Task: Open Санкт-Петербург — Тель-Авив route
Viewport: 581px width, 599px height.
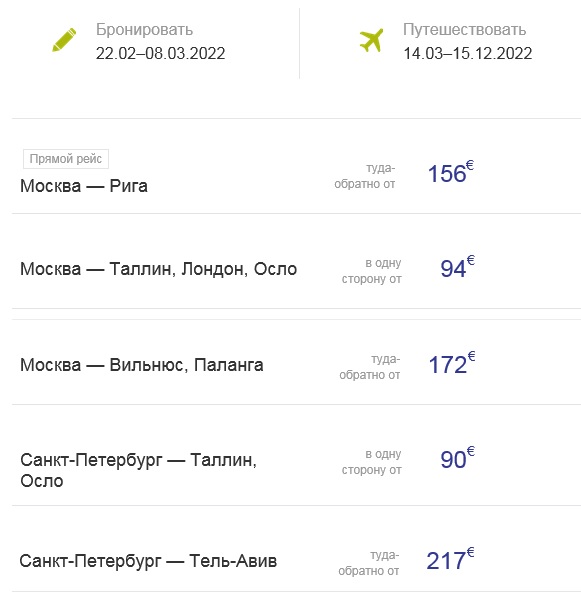Action: click(x=148, y=561)
